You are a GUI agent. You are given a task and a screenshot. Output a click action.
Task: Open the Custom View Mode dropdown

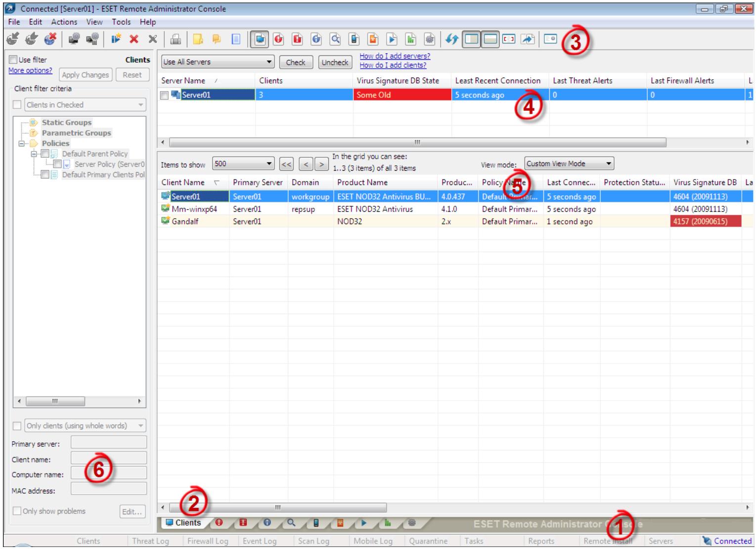tap(569, 164)
